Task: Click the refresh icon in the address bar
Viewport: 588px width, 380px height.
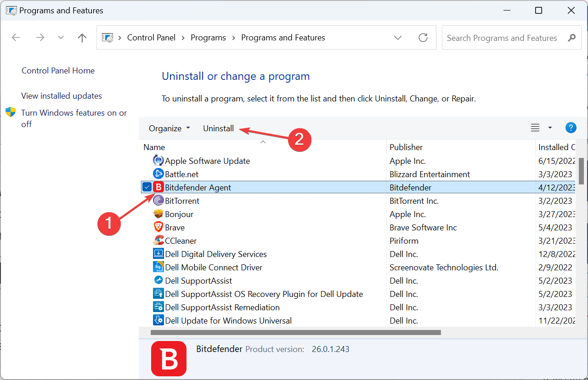Action: tap(423, 38)
